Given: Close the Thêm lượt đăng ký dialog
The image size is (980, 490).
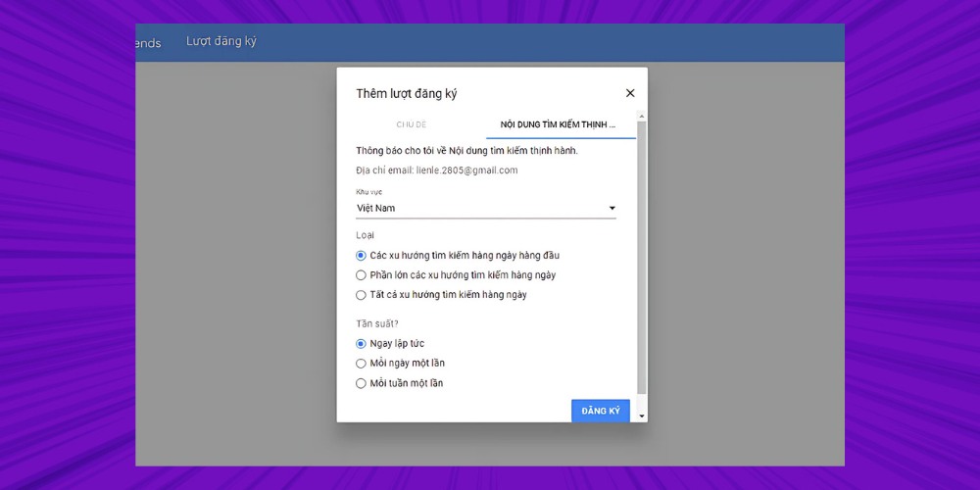Looking at the screenshot, I should [x=630, y=93].
